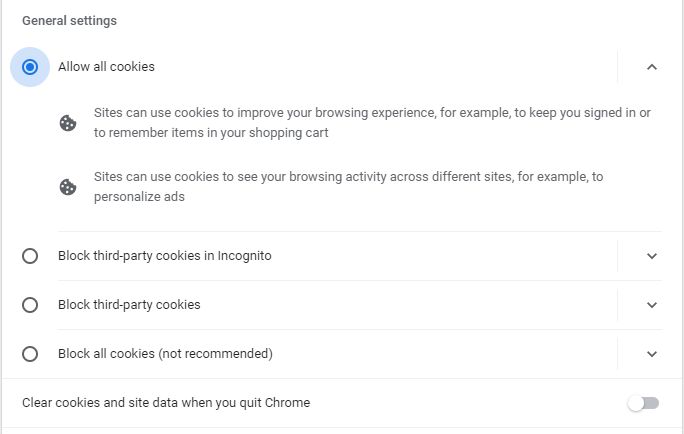Image resolution: width=684 pixels, height=434 pixels.
Task: Expand the Block third-party cookies chevron
Action: [652, 305]
